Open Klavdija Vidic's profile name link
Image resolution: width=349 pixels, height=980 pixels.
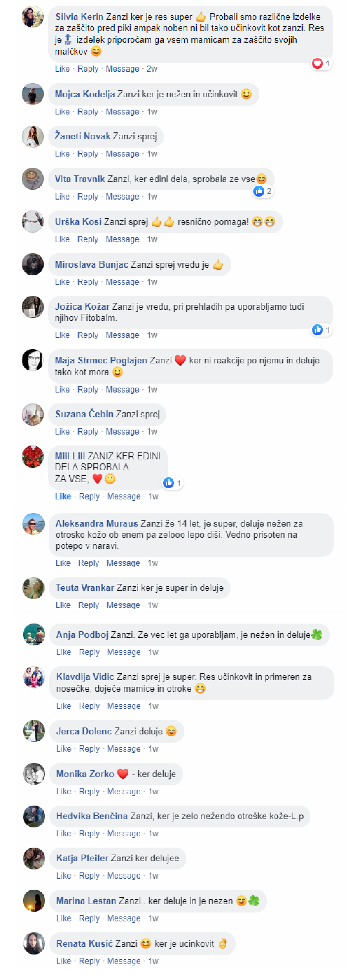click(x=85, y=677)
